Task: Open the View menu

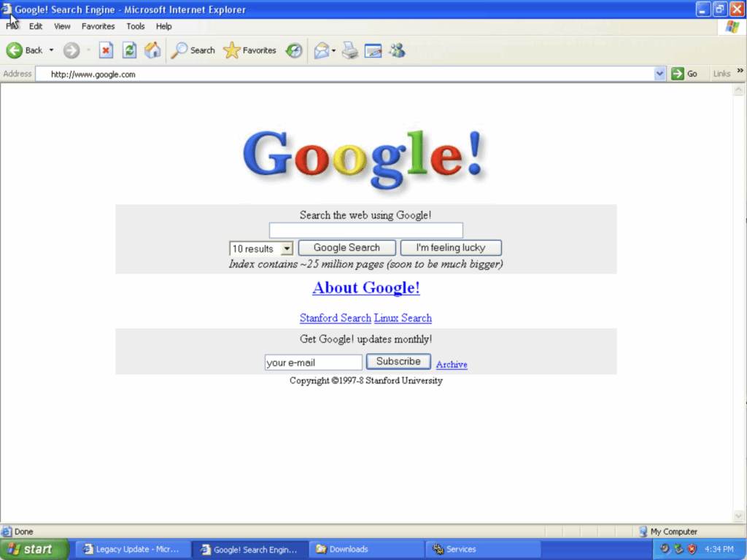Action: [x=62, y=26]
